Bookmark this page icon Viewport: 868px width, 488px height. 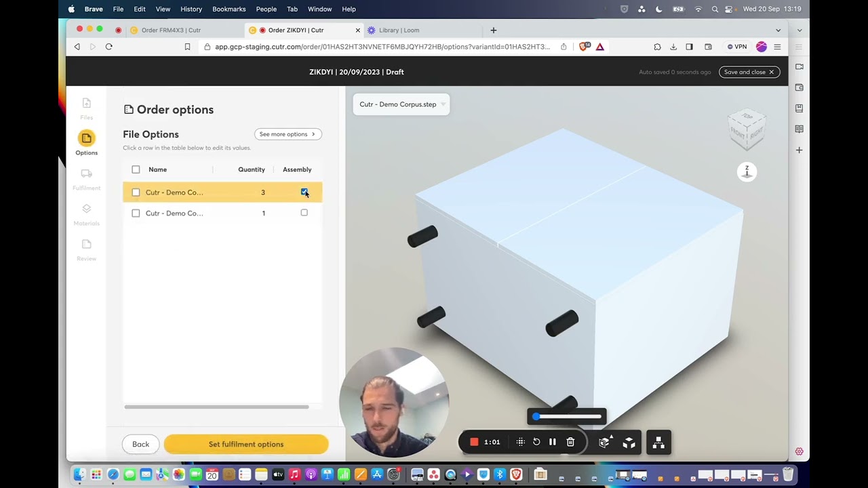point(187,47)
